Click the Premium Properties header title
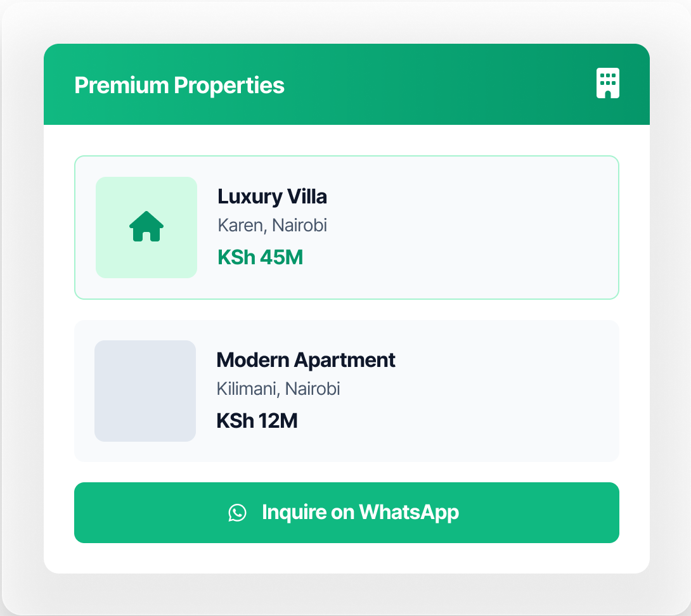The height and width of the screenshot is (616, 691). click(x=179, y=85)
